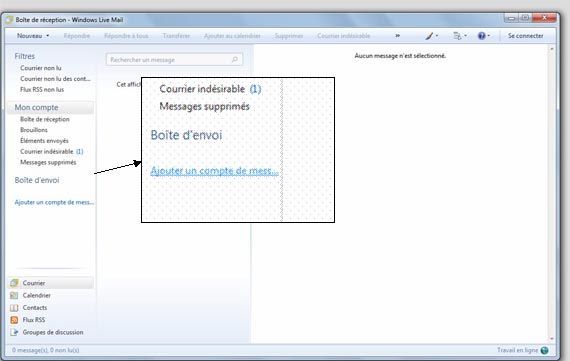
Task: Select Courrier non lu filter
Action: pos(41,68)
